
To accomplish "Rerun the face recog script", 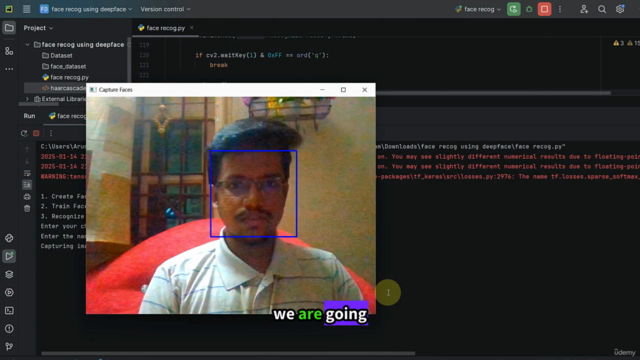I will [24, 133].
